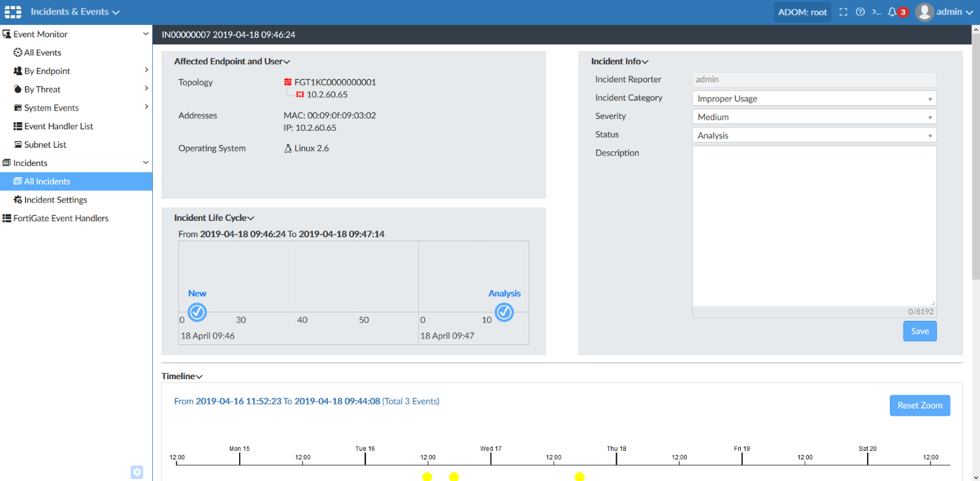Open the admin account dropdown arrow
The width and height of the screenshot is (980, 481).
(969, 12)
